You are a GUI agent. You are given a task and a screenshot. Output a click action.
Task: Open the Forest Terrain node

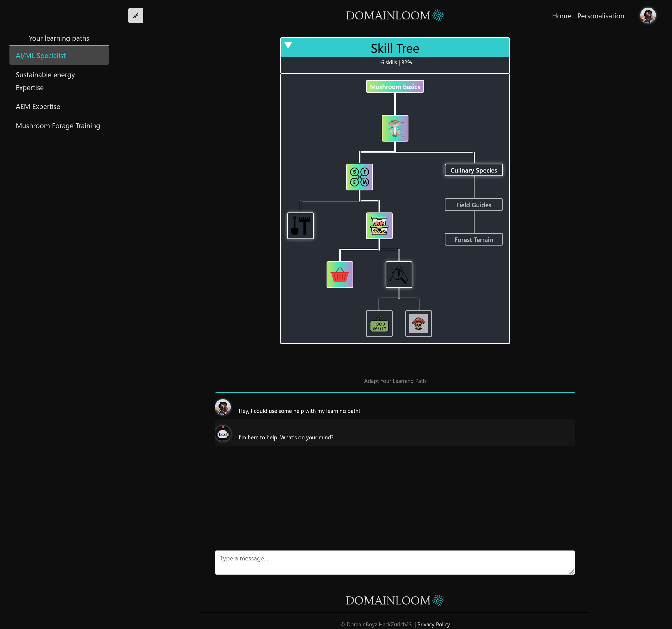[x=473, y=240]
